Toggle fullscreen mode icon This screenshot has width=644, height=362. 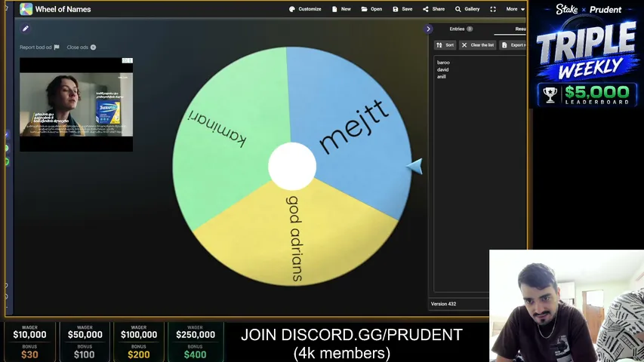click(x=493, y=9)
